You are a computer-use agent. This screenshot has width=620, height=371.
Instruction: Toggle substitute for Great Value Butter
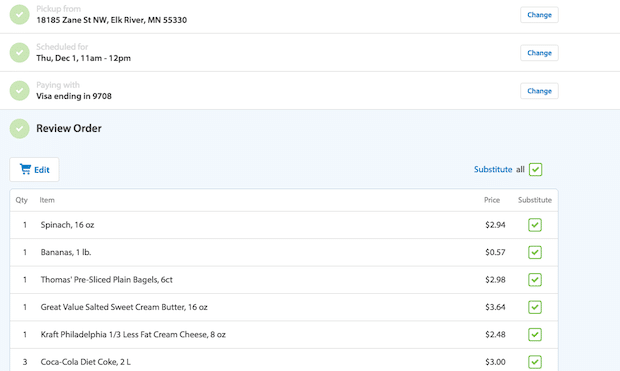pyautogui.click(x=535, y=307)
